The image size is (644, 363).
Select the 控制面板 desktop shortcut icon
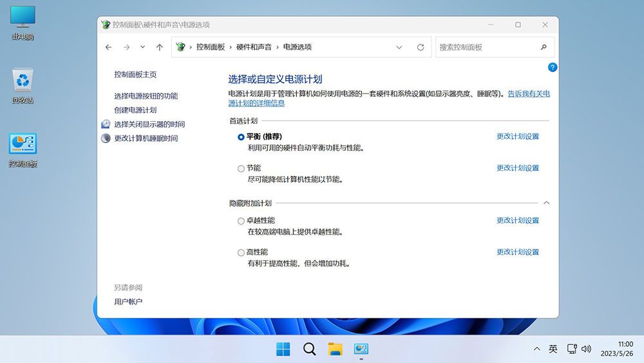pos(23,150)
